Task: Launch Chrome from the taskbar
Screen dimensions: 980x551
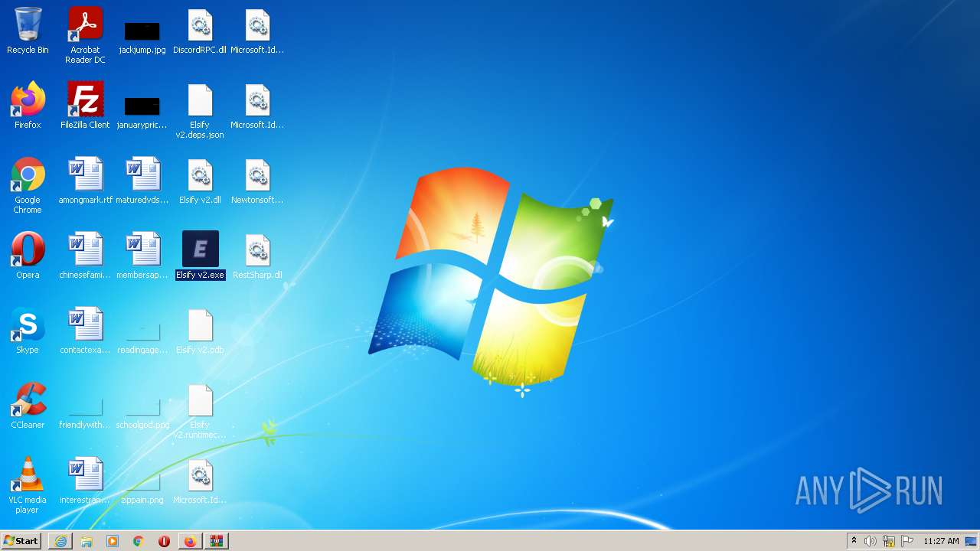Action: click(139, 541)
